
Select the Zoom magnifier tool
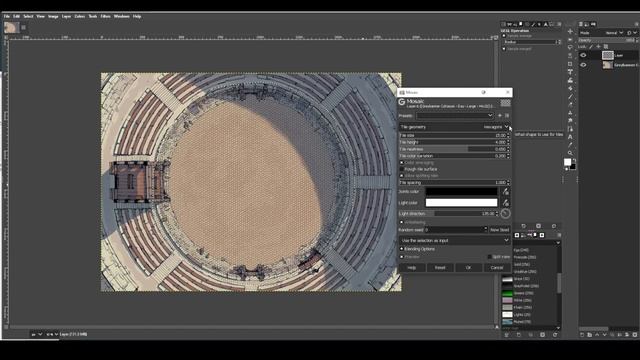tap(570, 153)
